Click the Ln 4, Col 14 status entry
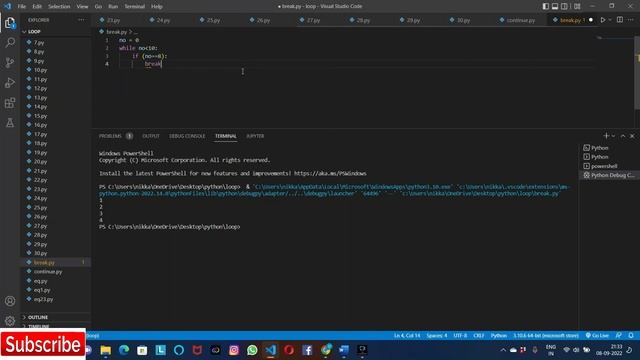 [x=407, y=336]
